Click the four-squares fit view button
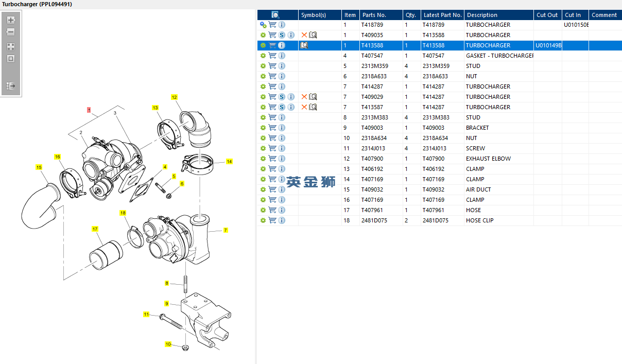This screenshot has width=622, height=364. 11,46
